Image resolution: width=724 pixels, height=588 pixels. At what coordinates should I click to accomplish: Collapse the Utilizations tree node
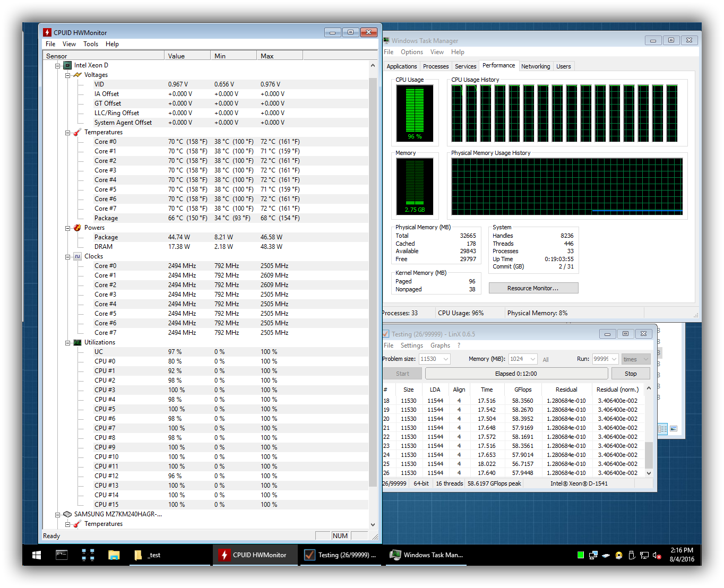[x=67, y=343]
